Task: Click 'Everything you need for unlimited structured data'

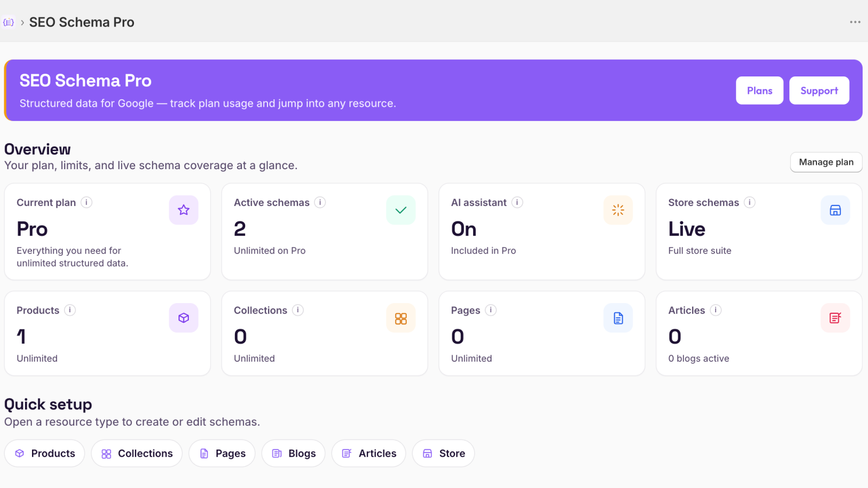Action: 73,257
